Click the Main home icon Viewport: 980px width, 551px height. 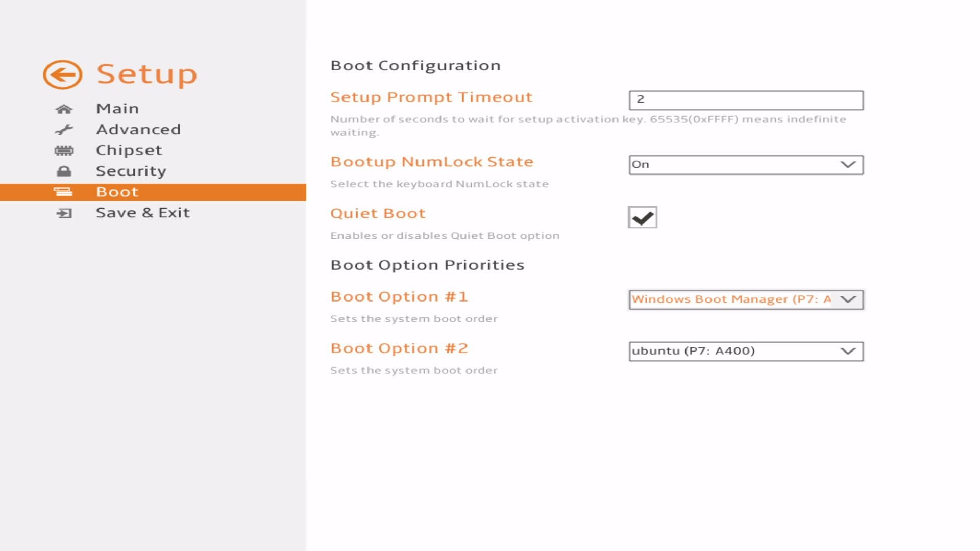tap(64, 109)
